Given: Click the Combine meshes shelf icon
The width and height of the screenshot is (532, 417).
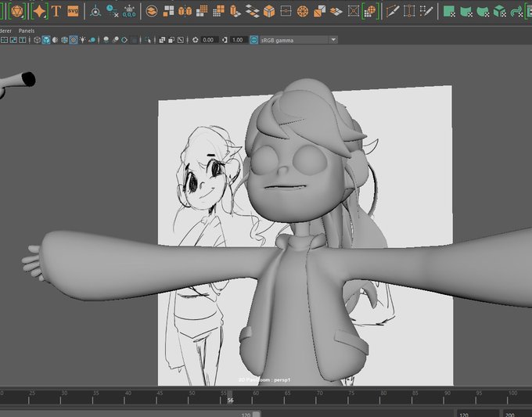Looking at the screenshot, I should pos(152,11).
